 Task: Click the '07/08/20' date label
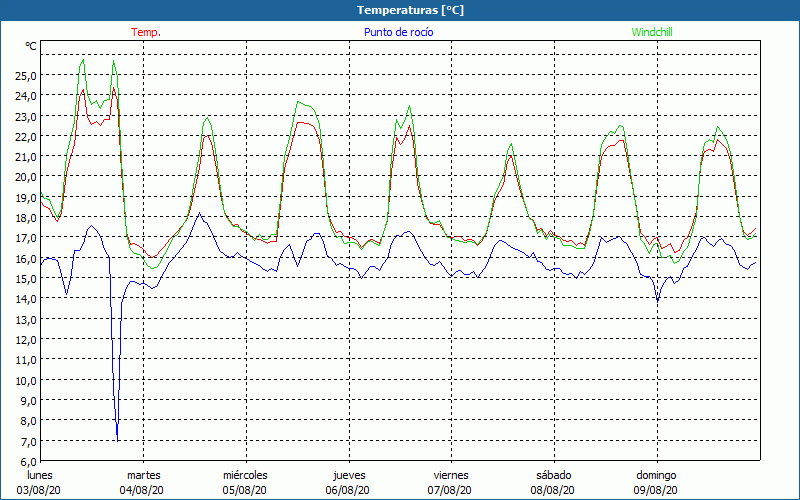coord(450,490)
